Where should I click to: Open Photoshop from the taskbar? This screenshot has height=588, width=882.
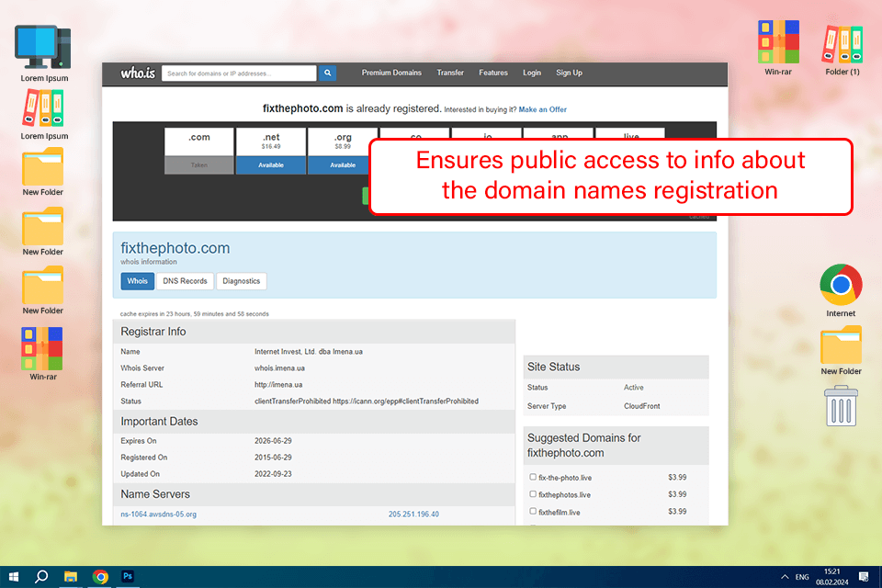(x=128, y=577)
